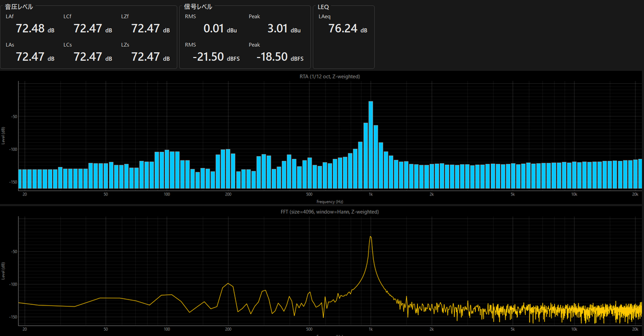
Task: Select the Peak value 3.01 dBu
Action: 284,28
